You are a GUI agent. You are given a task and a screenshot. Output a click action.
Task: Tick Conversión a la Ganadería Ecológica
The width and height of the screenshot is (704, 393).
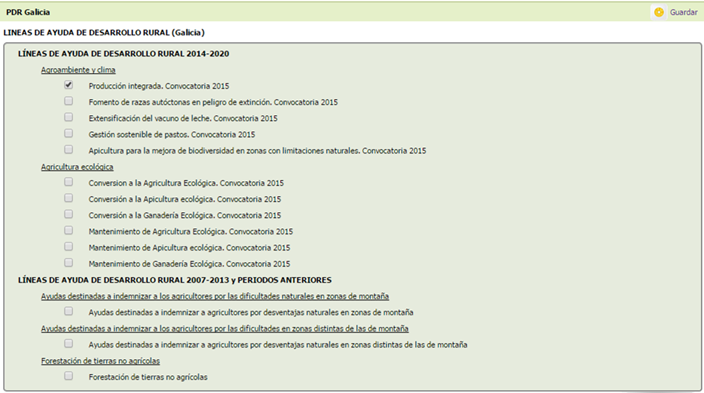point(68,214)
